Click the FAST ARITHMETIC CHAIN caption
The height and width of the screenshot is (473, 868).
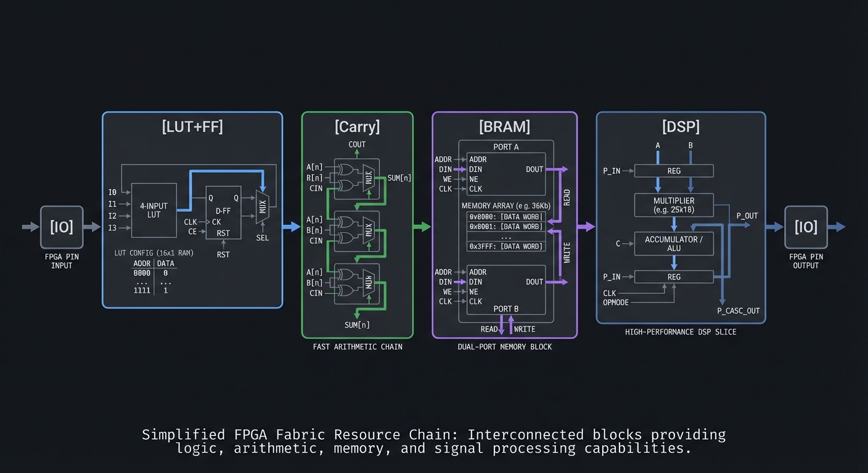point(358,347)
